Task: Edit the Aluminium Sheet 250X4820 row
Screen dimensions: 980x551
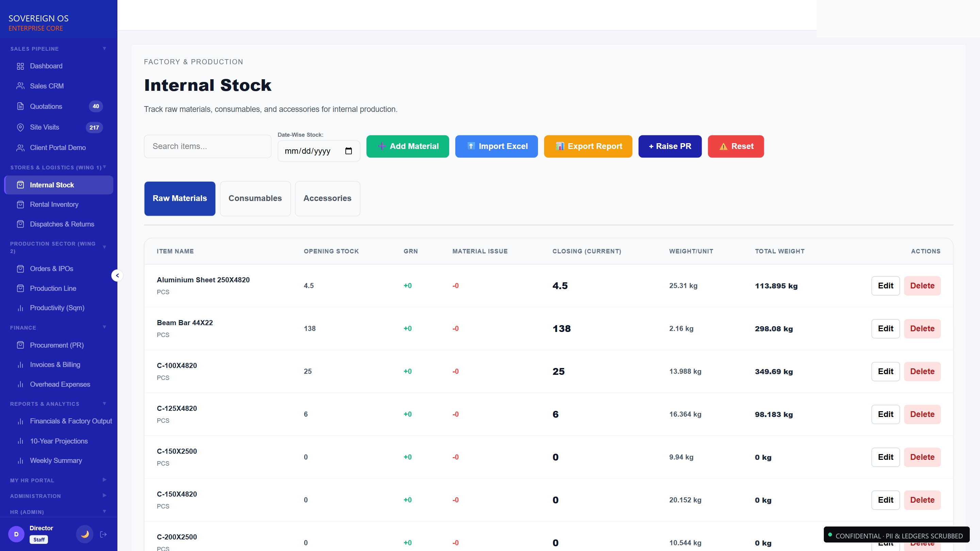Action: click(886, 286)
